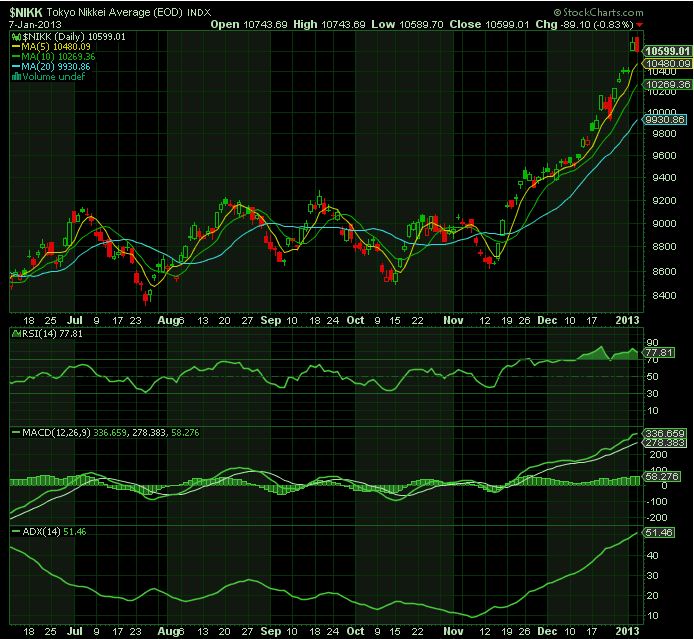Select the 8600 price axis label
This screenshot has height=639, width=694.
[x=664, y=271]
